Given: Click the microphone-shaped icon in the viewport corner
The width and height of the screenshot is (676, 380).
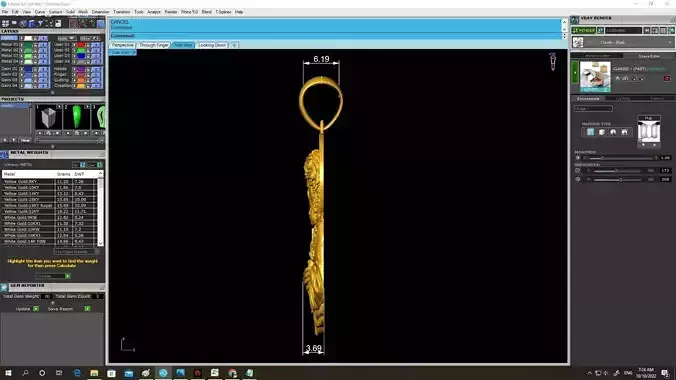Looking at the screenshot, I should point(553,62).
